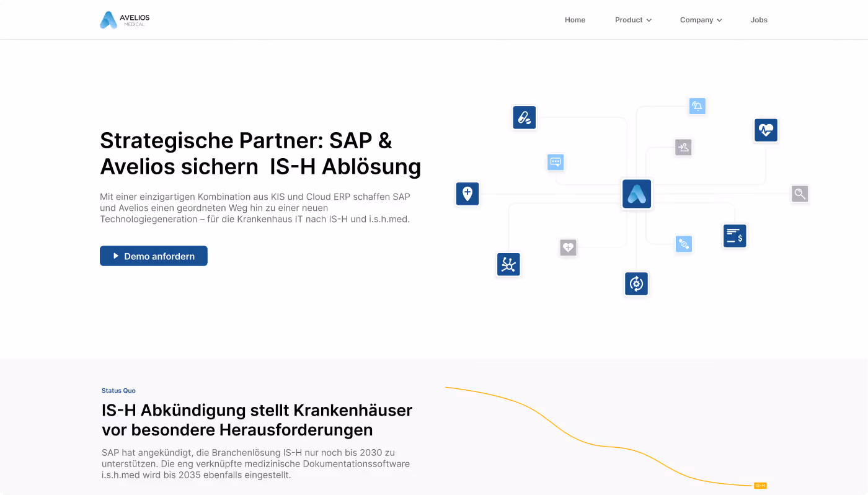Click the Demo anfordern button
The width and height of the screenshot is (868, 495).
[154, 256]
